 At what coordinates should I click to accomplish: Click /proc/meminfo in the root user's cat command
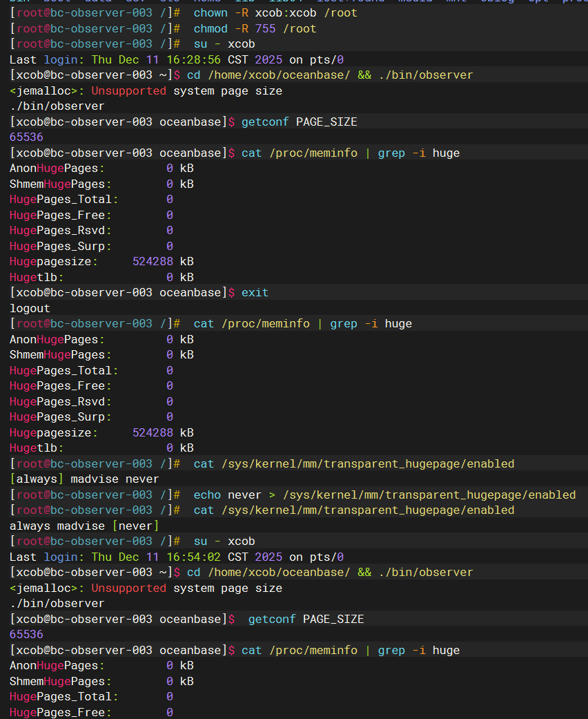point(265,323)
